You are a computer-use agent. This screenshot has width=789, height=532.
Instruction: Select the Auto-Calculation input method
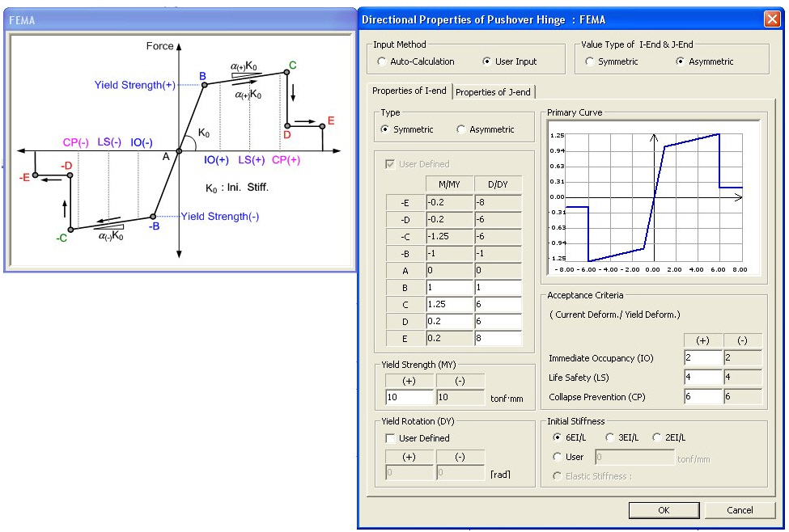click(x=383, y=61)
